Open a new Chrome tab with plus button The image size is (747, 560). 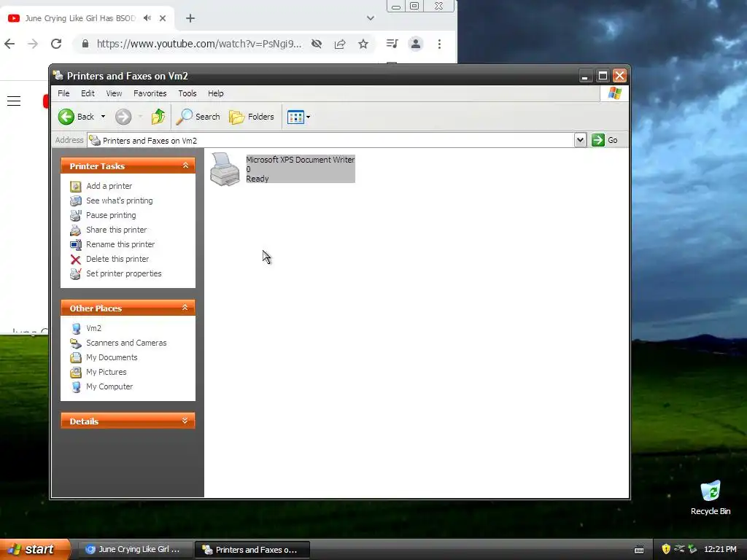point(190,18)
